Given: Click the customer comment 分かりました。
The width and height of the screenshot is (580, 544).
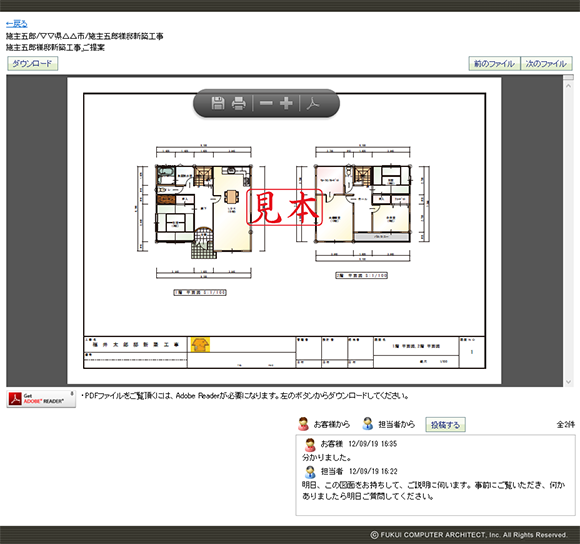Looking at the screenshot, I should (326, 457).
